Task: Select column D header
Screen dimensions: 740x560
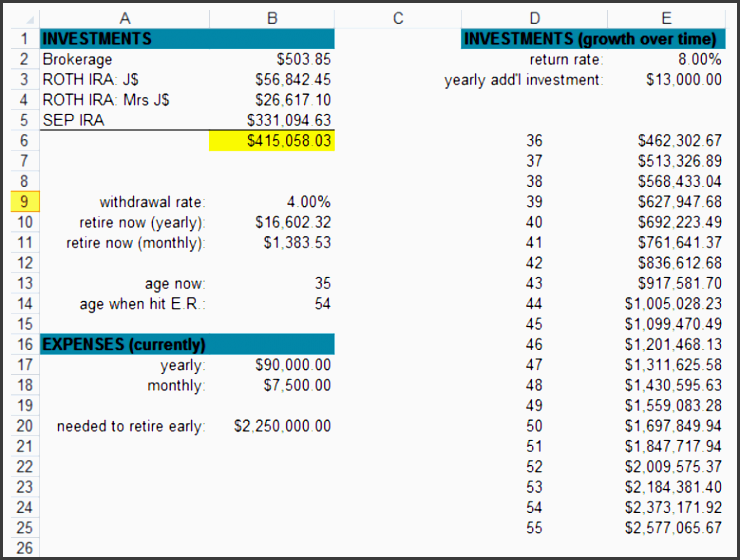Action: tap(533, 17)
